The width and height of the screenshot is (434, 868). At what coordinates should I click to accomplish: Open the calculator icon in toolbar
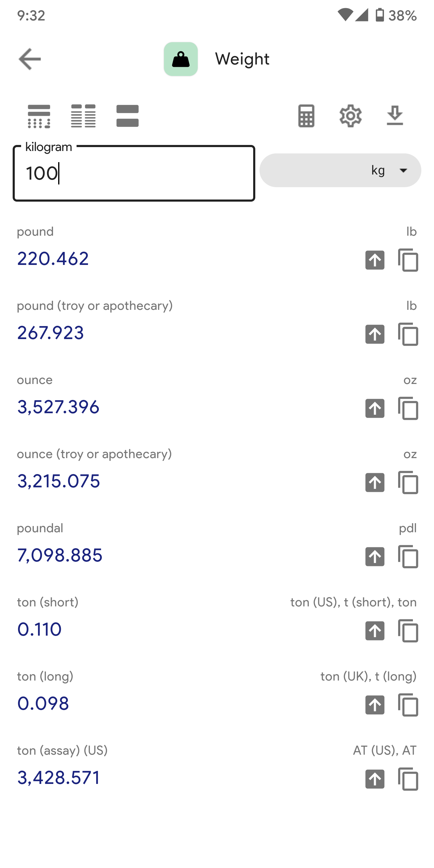(306, 116)
